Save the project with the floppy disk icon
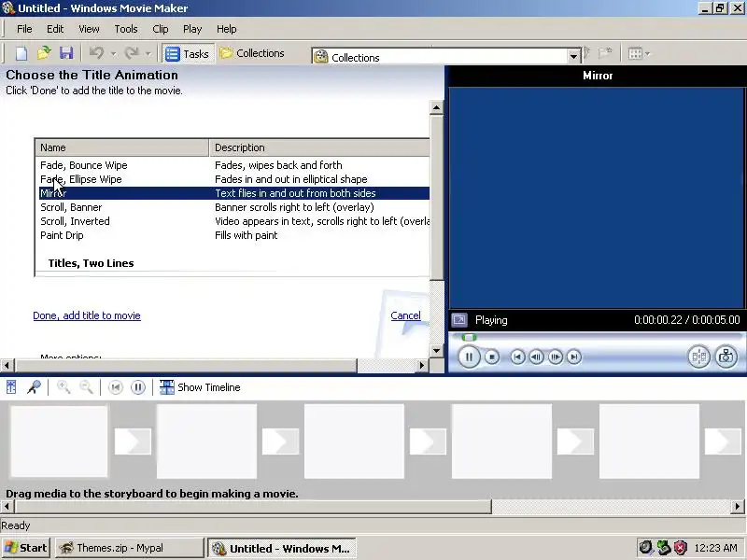The height and width of the screenshot is (560, 747). [66, 53]
